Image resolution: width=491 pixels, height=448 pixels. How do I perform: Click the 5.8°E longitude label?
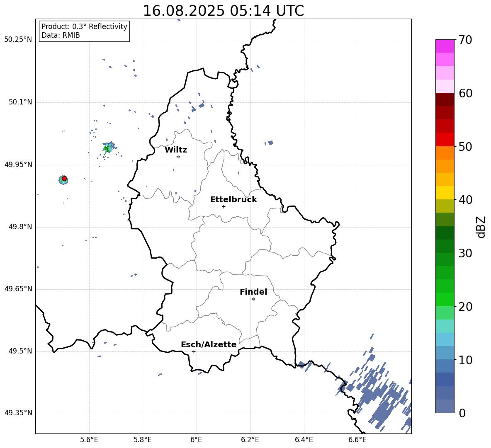point(143,440)
